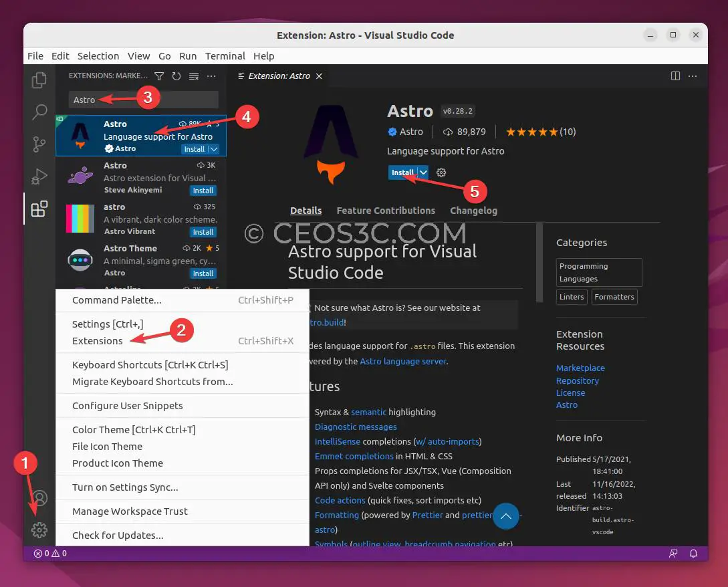Open extensions panel more actions ellipsis

pyautogui.click(x=211, y=76)
